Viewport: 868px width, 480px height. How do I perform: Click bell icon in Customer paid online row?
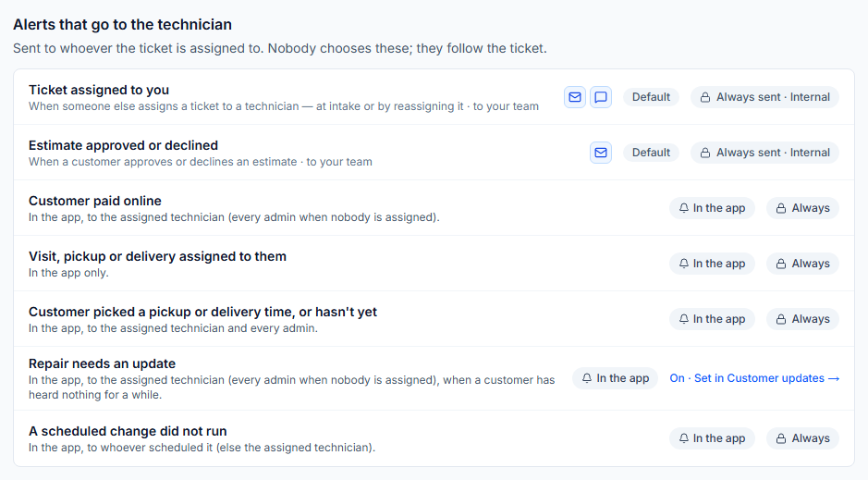[684, 208]
